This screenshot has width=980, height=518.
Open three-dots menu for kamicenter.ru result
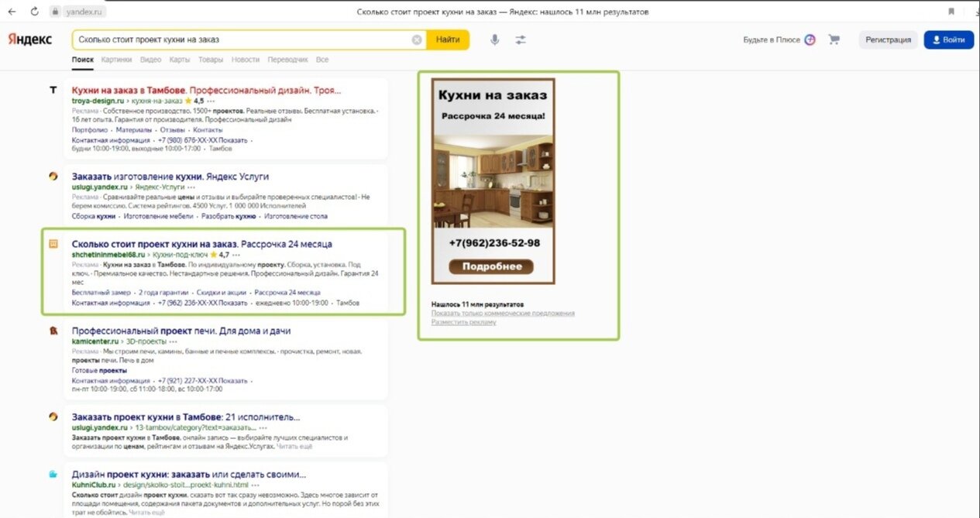click(x=174, y=341)
